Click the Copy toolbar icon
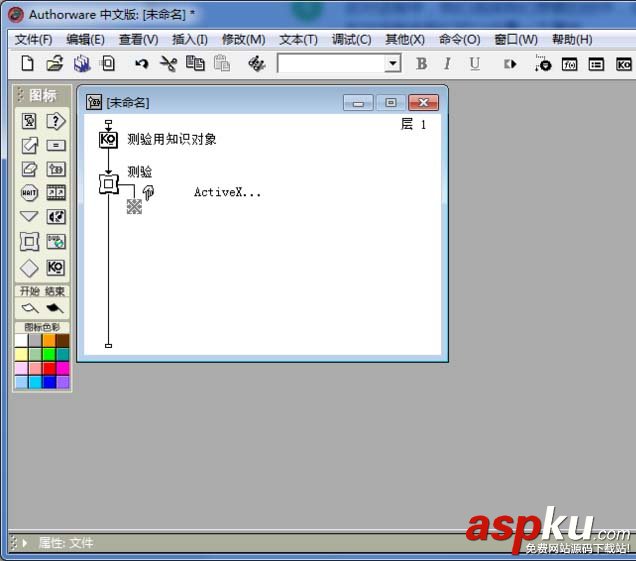This screenshot has height=561, width=636. 195,64
